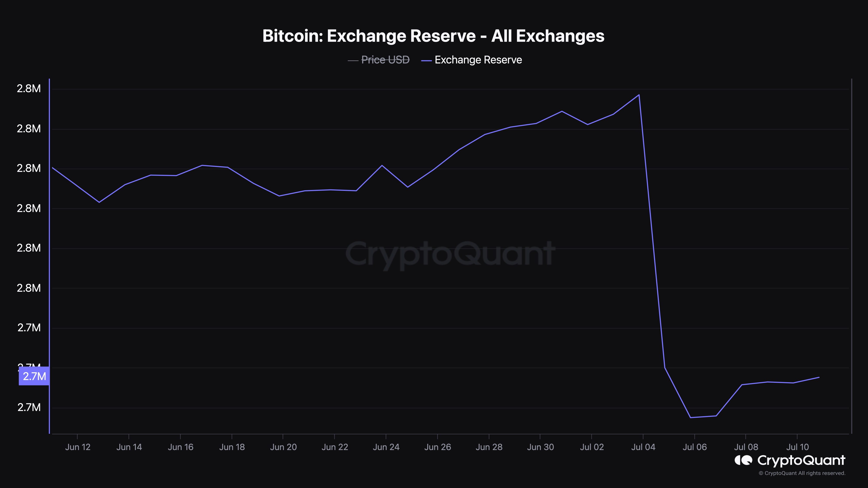Click the Jul 02 date label
This screenshot has width=868, height=488.
[592, 447]
